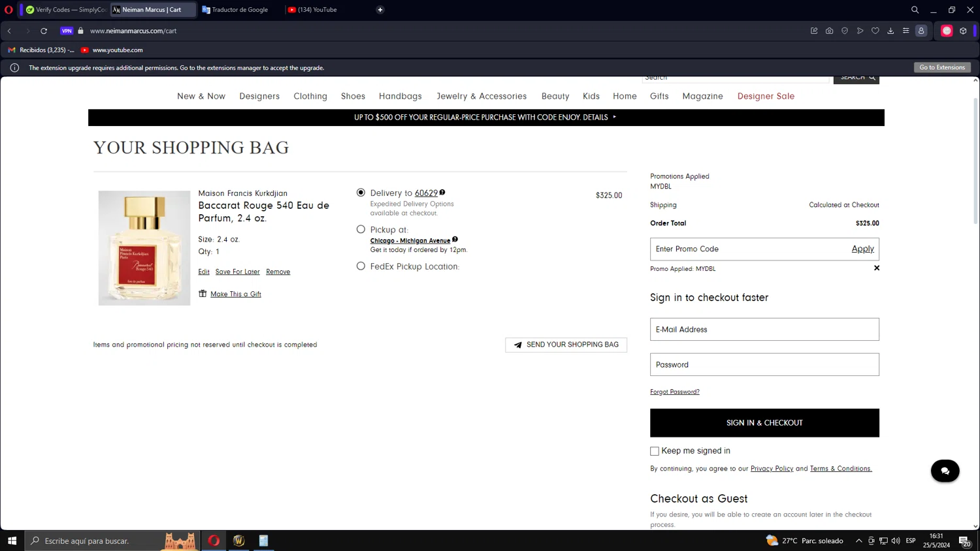Toggle the VPN badge in address bar
Viewport: 980px width, 551px height.
(67, 31)
